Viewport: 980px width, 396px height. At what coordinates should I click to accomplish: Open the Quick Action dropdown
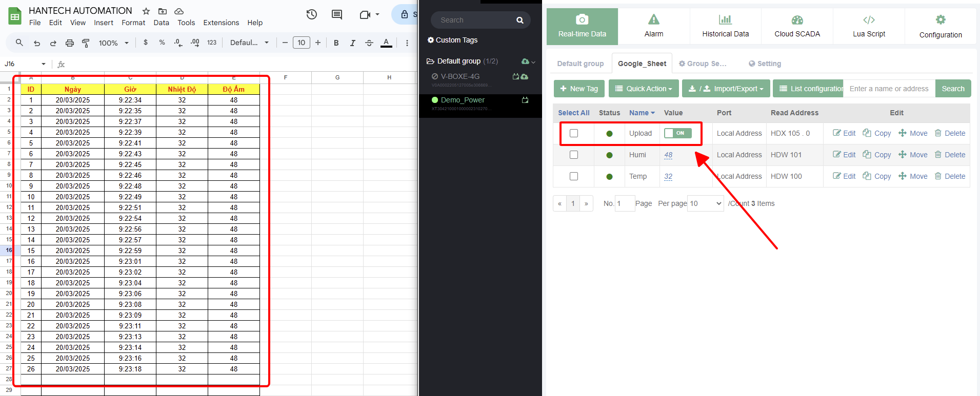click(644, 89)
